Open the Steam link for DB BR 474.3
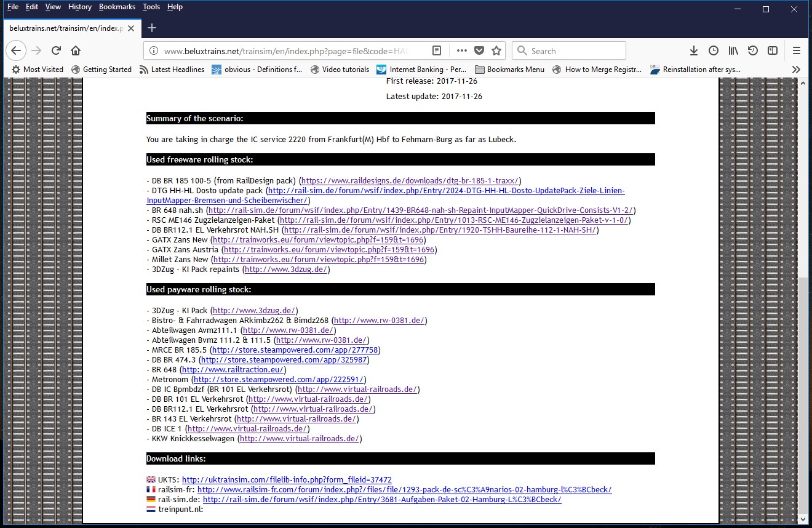Image resolution: width=812 pixels, height=528 pixels. [x=284, y=360]
